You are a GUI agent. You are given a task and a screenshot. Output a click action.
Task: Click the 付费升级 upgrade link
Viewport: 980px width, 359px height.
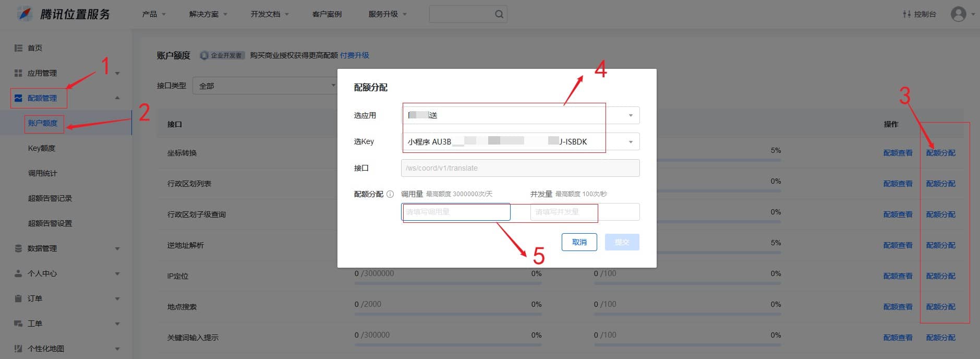click(x=355, y=55)
